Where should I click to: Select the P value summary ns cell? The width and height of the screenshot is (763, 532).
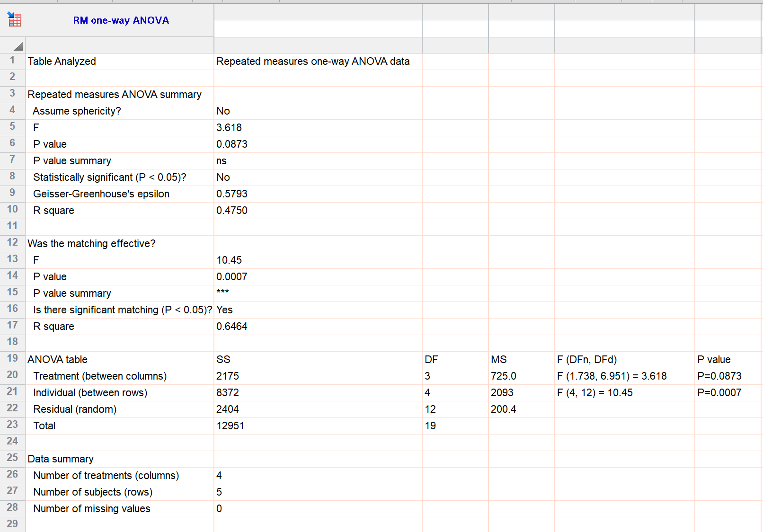click(x=222, y=160)
